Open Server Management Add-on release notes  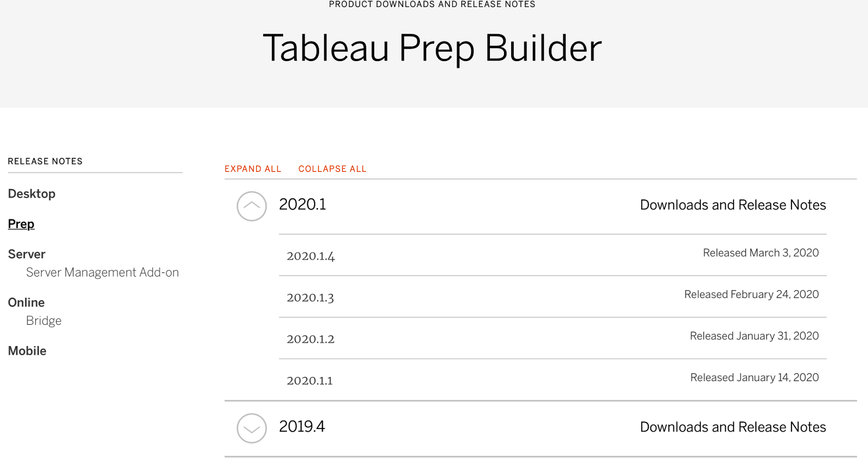(x=103, y=272)
